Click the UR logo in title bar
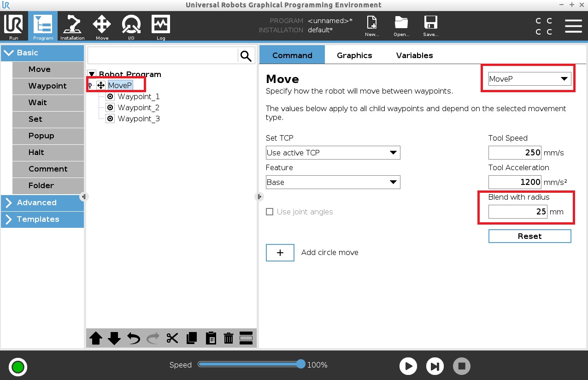This screenshot has width=588, height=380. click(6, 5)
